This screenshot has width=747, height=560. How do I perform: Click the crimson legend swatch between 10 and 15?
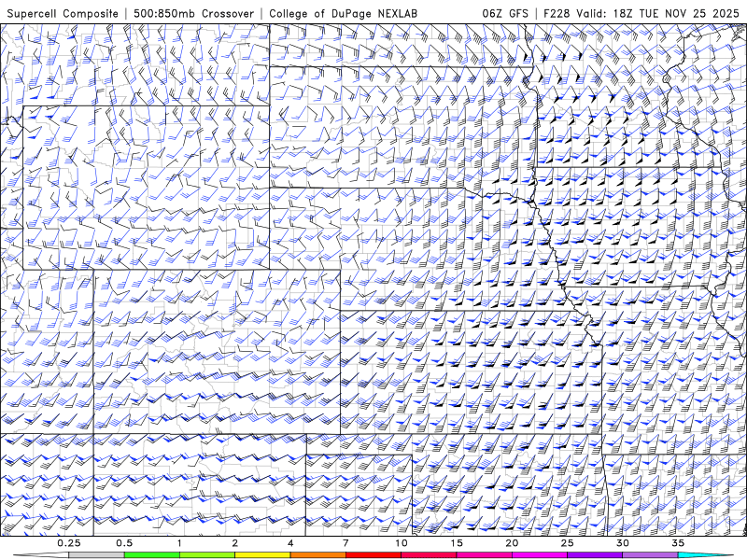429,555
